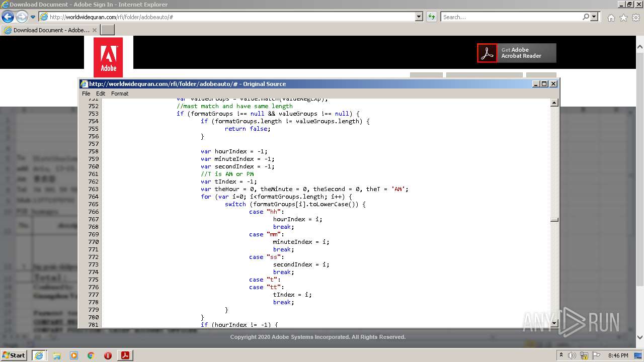The image size is (644, 362).
Task: Select the Download Document browser tab
Action: point(50,30)
